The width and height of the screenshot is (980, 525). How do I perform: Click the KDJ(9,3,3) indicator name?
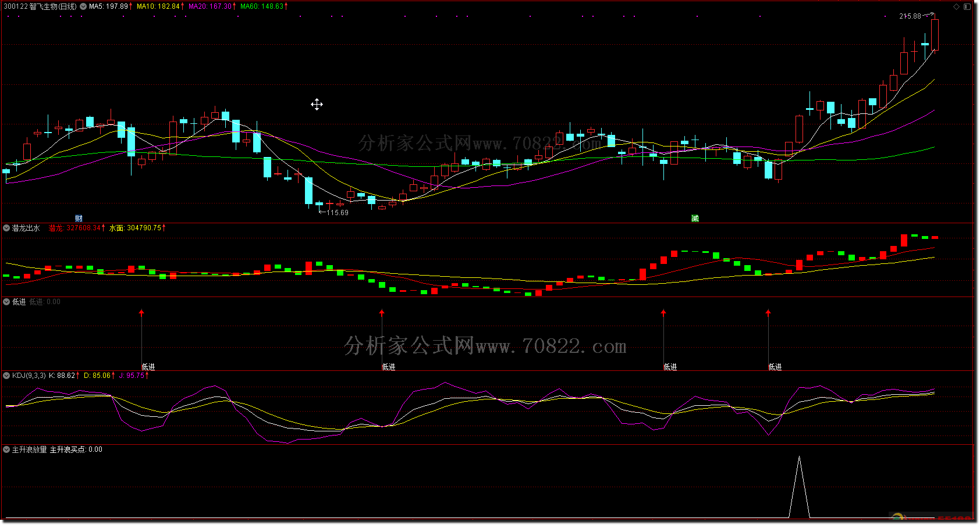29,376
